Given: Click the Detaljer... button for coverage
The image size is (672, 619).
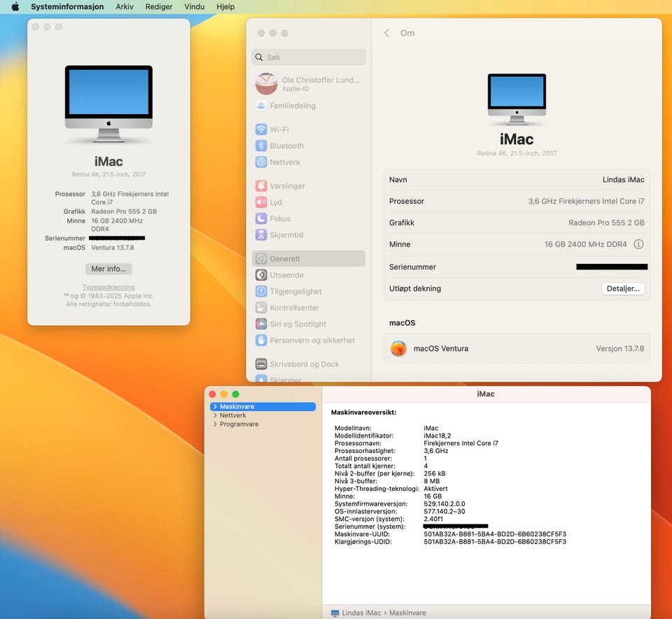Looking at the screenshot, I should (623, 288).
